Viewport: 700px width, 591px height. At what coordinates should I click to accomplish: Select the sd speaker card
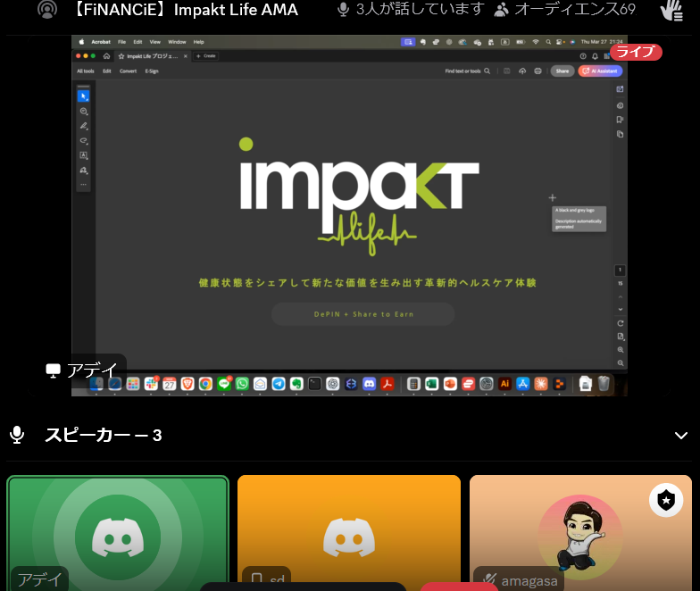(x=349, y=533)
